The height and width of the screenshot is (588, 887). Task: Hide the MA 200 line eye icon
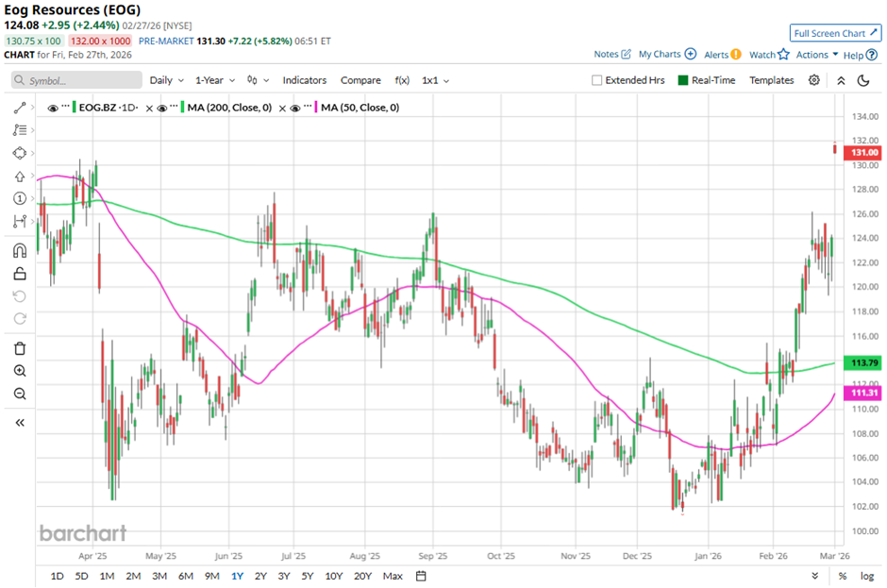tap(161, 108)
